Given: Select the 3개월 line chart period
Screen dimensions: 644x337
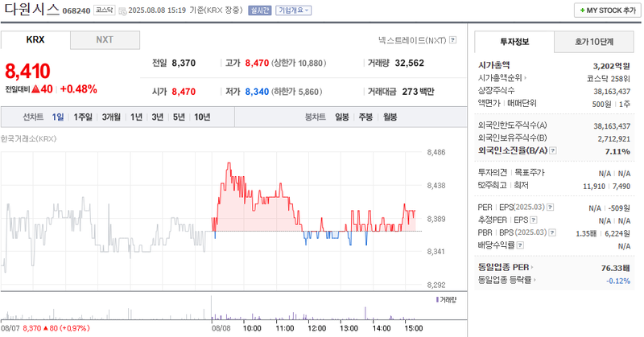Looking at the screenshot, I should (111, 117).
